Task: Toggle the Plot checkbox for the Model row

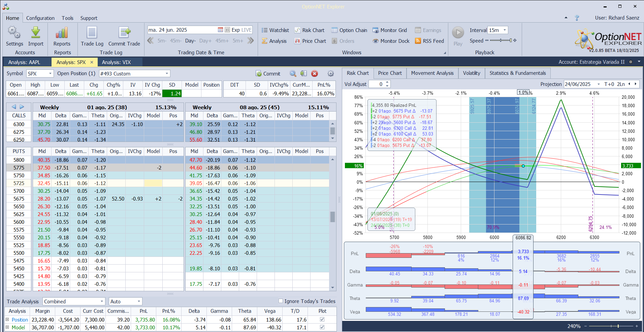Action: pyautogui.click(x=322, y=327)
